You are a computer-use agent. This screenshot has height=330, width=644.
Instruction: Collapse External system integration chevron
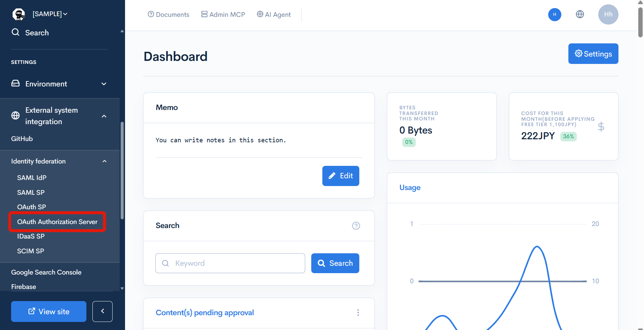click(x=104, y=116)
